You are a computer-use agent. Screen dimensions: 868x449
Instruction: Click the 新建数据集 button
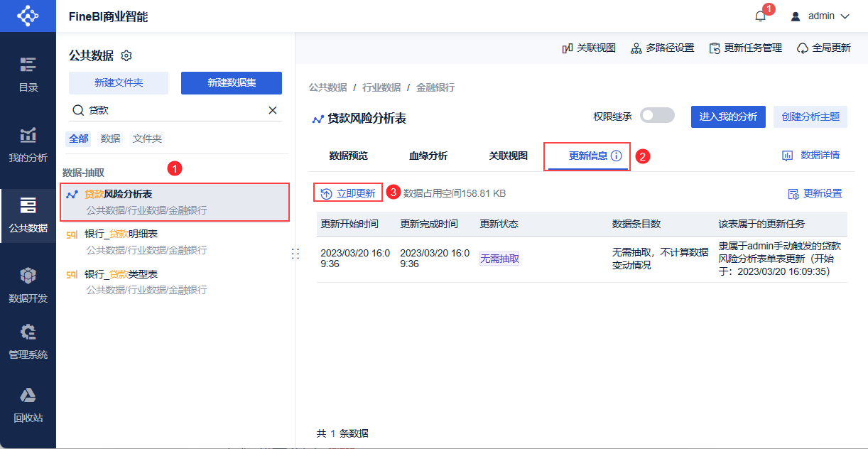click(x=232, y=83)
